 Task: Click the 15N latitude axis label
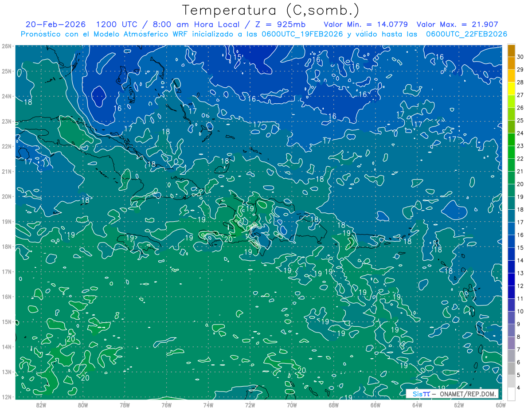[6, 321]
